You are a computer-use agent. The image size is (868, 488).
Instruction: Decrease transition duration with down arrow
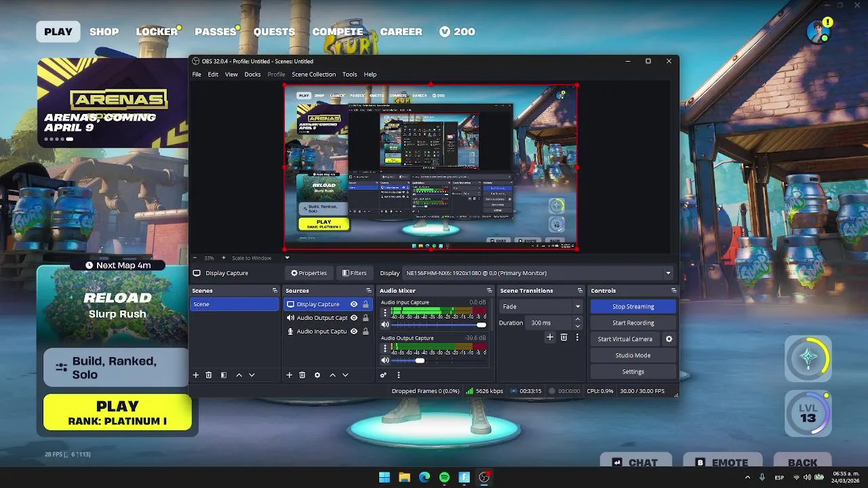tap(578, 326)
